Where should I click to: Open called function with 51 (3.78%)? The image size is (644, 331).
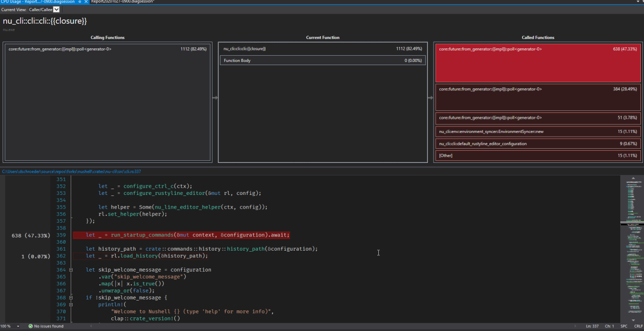click(x=538, y=118)
